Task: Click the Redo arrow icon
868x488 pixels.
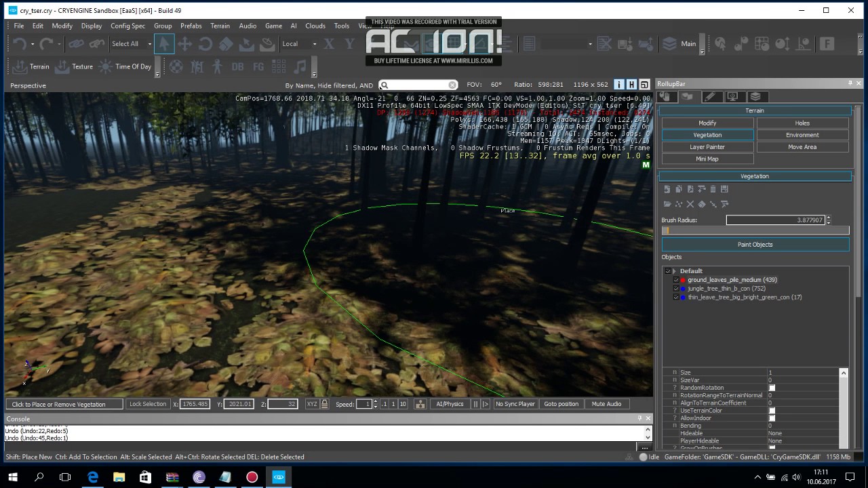Action: click(46, 44)
